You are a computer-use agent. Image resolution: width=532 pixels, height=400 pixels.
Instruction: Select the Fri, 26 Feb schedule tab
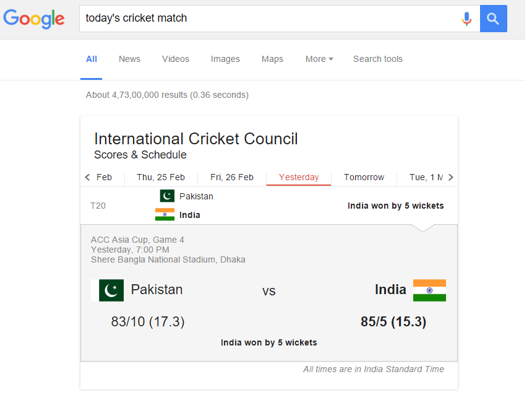click(231, 177)
